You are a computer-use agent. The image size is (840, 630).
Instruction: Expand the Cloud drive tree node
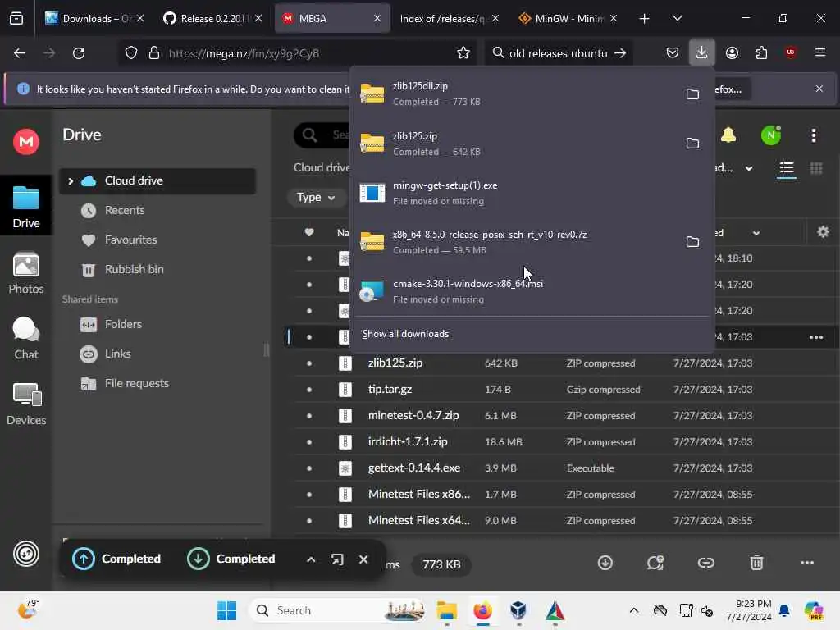pos(71,181)
